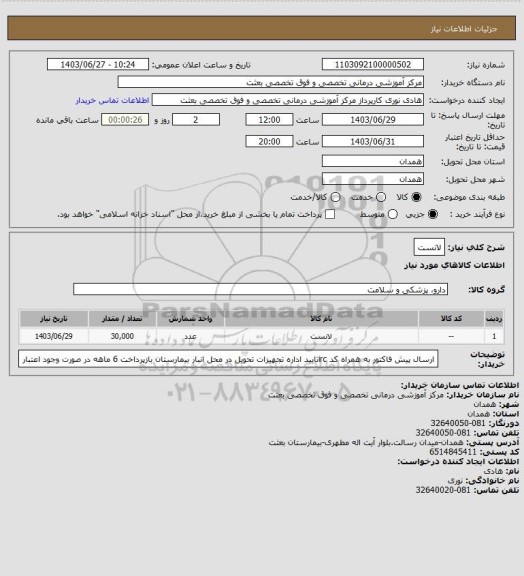Click the جزئیات اطلاعات نیاز header title
The height and width of the screenshot is (576, 524).
tap(464, 29)
